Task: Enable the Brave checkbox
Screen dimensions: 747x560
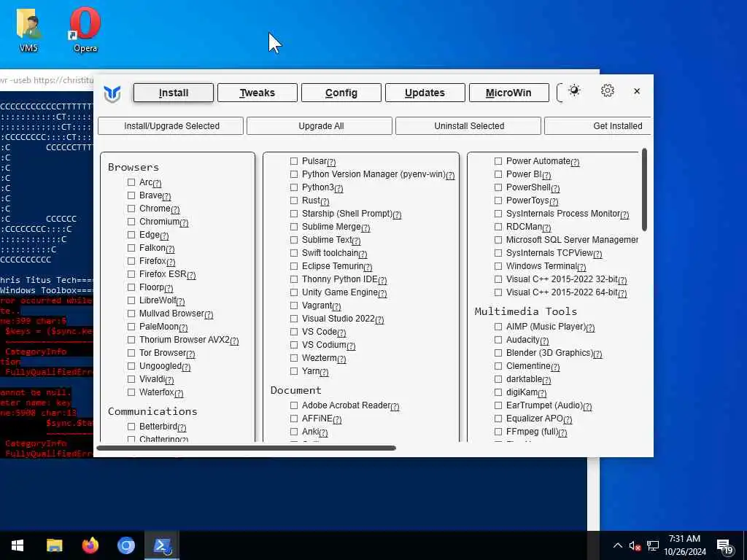Action: (131, 195)
